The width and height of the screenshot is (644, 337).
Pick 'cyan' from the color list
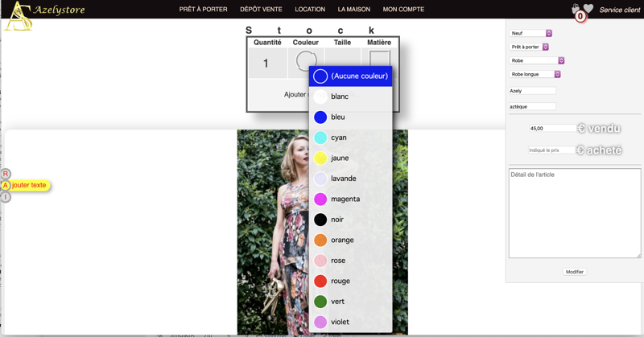point(338,138)
